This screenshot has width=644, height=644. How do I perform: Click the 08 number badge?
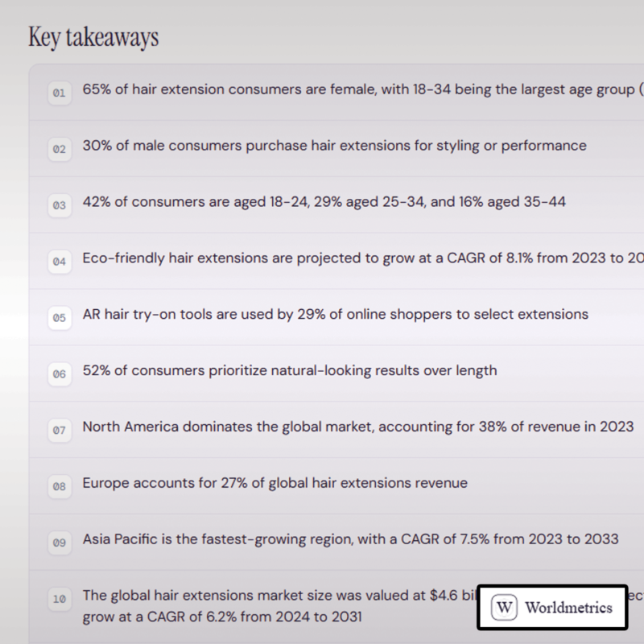click(x=60, y=487)
